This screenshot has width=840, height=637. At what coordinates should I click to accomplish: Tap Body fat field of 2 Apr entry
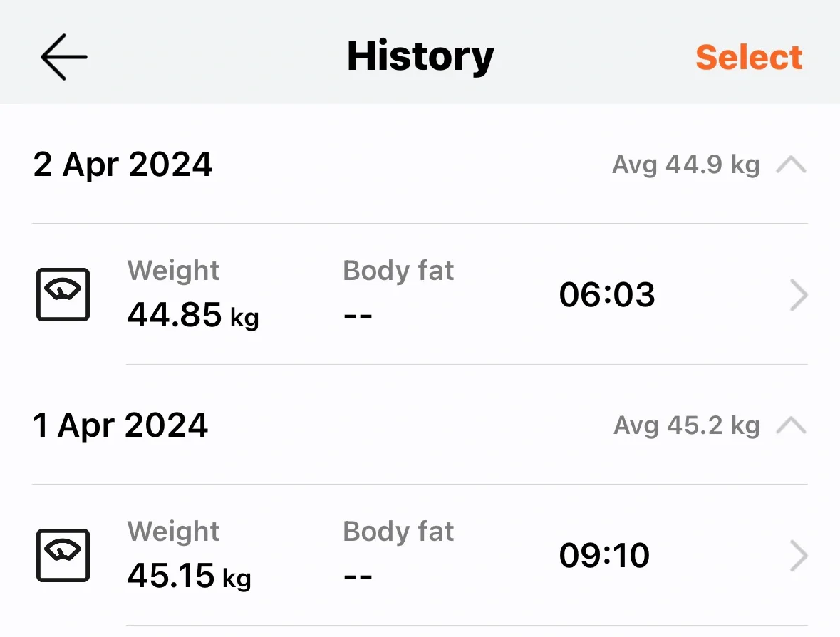398,293
